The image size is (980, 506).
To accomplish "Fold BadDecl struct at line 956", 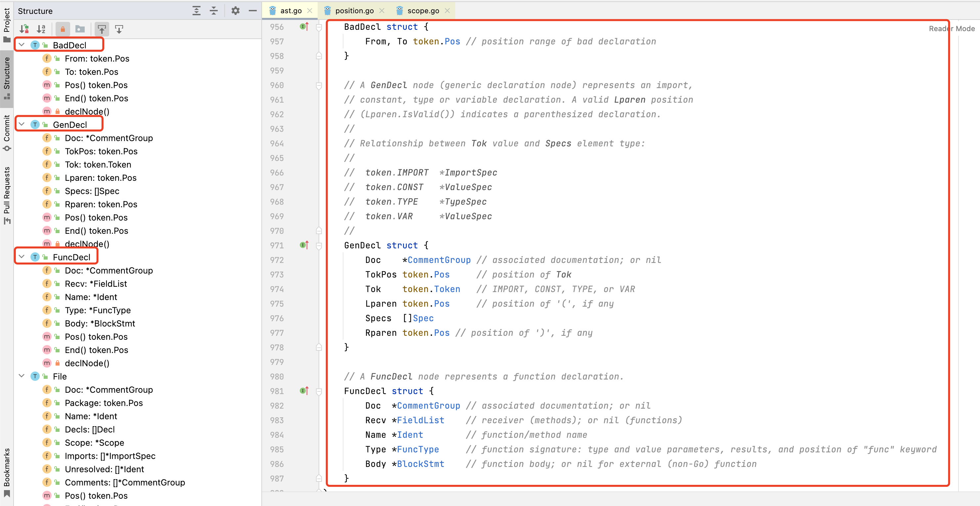I will coord(319,27).
